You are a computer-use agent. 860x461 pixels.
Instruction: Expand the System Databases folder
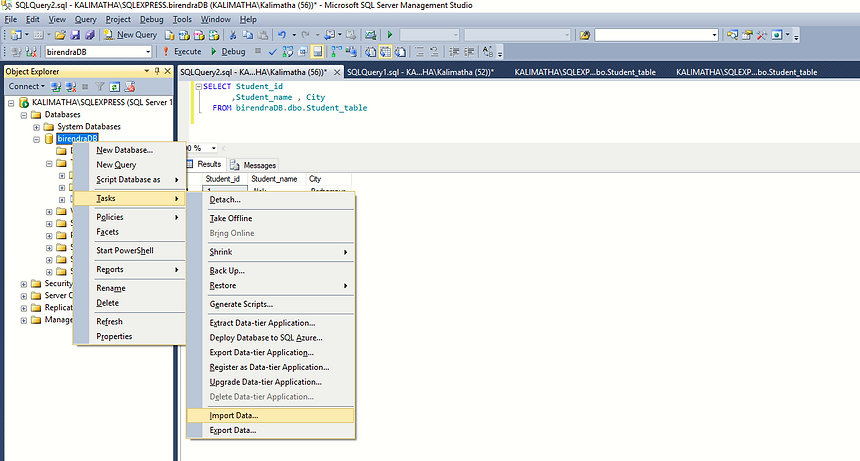point(36,127)
